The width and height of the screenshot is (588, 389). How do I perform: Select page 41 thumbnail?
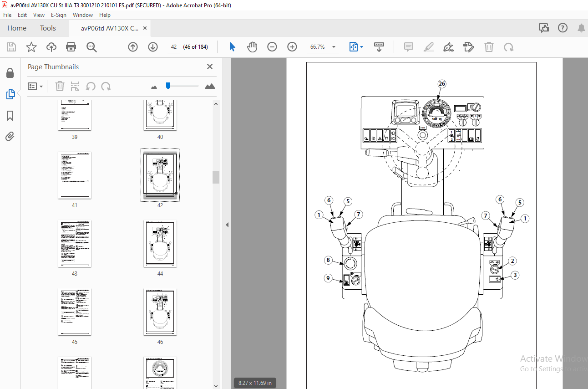pos(75,175)
